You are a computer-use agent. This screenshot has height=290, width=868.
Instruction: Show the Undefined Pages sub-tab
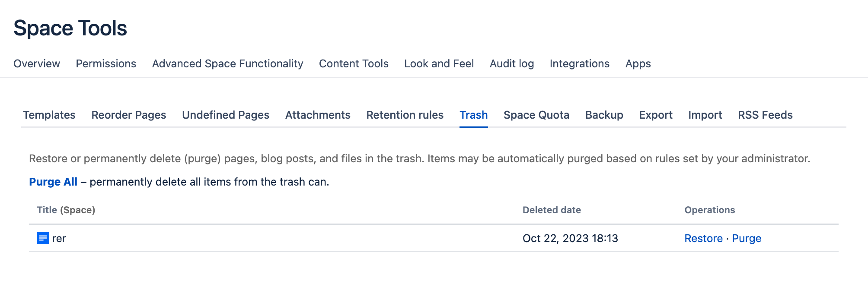[x=226, y=115]
